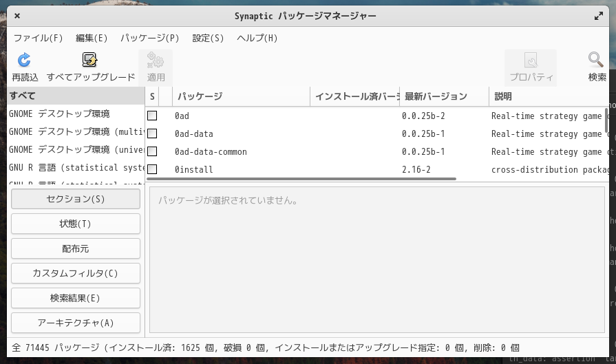This screenshot has height=364, width=616.
Task: Click the package list vertical scrollbar
Action: click(x=606, y=120)
